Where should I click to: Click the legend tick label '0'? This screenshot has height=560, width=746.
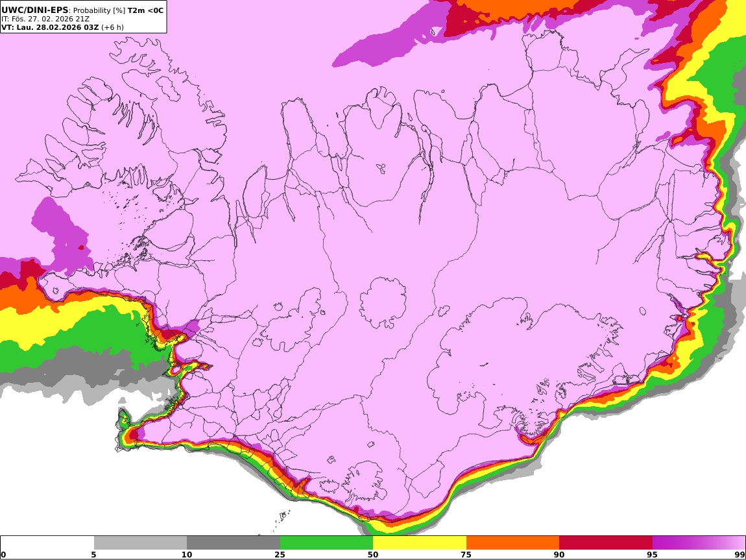3,554
